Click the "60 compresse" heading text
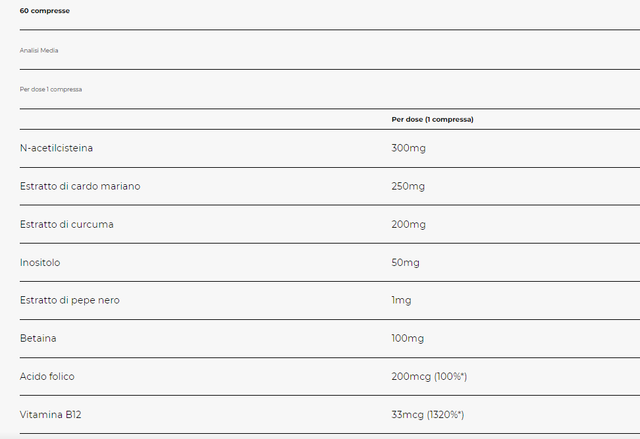Image resolution: width=640 pixels, height=439 pixels. tap(44, 10)
